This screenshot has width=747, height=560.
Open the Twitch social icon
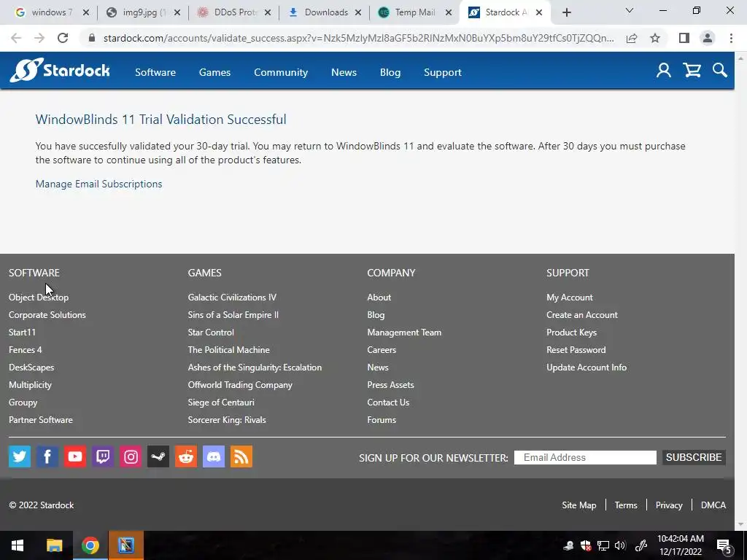[103, 456]
